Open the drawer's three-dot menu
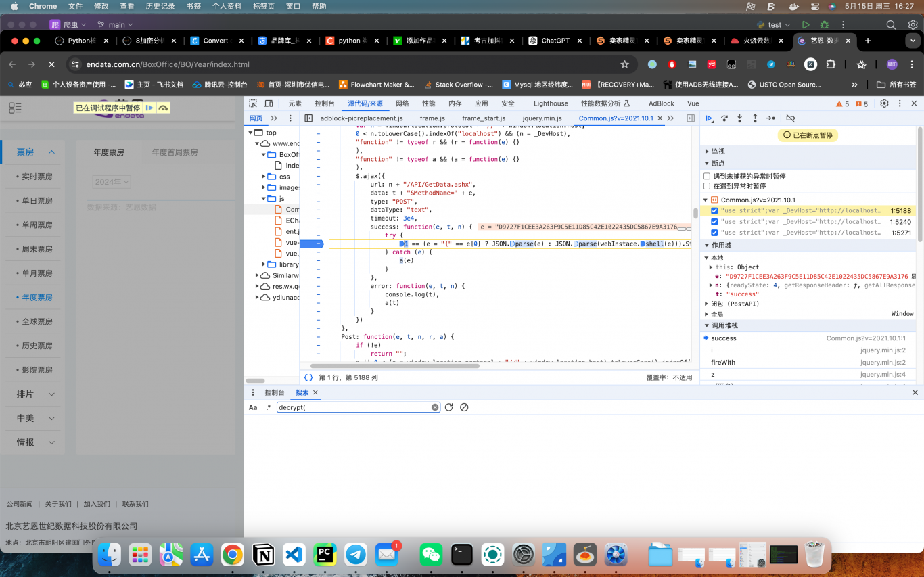 point(253,392)
